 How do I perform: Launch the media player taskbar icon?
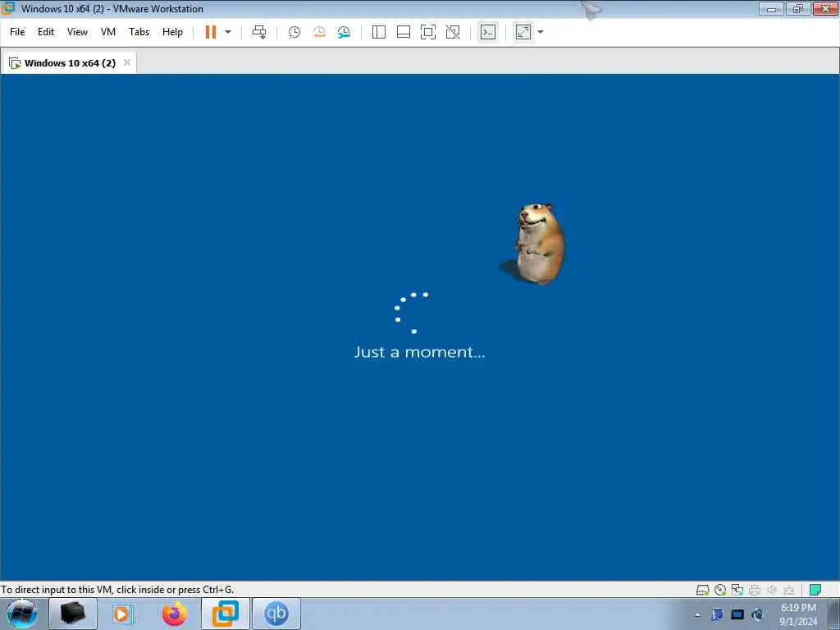(123, 614)
